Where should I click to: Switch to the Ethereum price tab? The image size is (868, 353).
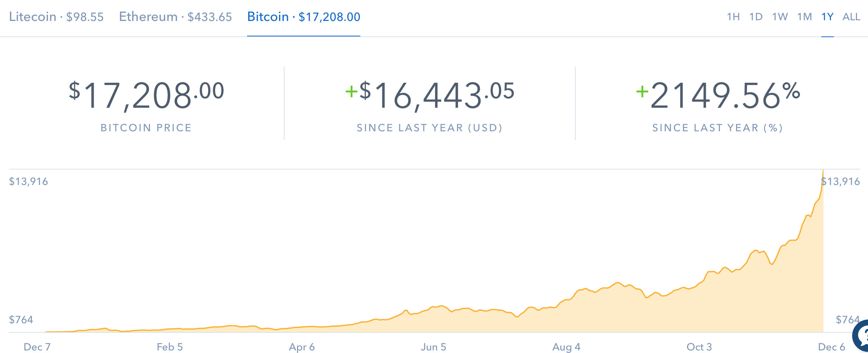tap(175, 17)
